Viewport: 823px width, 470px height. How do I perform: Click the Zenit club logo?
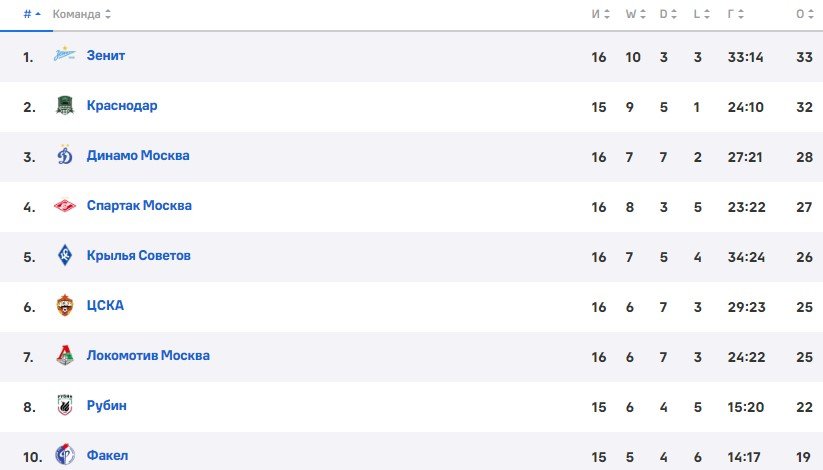65,56
